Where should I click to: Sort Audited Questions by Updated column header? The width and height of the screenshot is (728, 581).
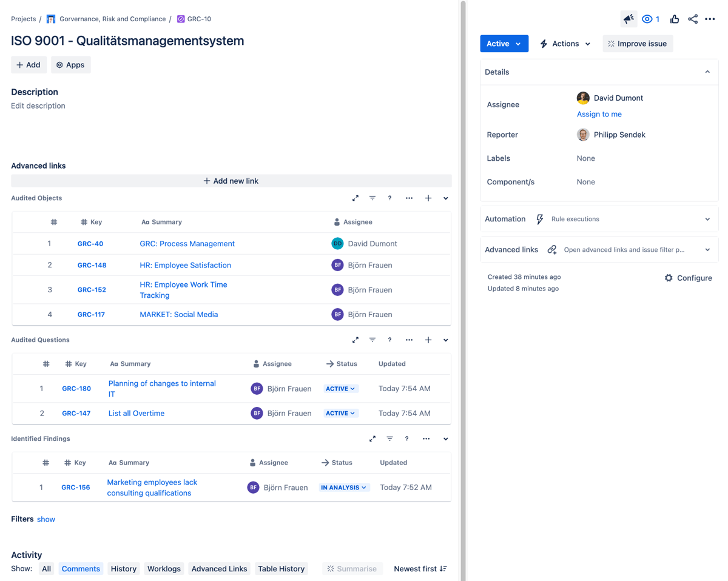(x=392, y=364)
